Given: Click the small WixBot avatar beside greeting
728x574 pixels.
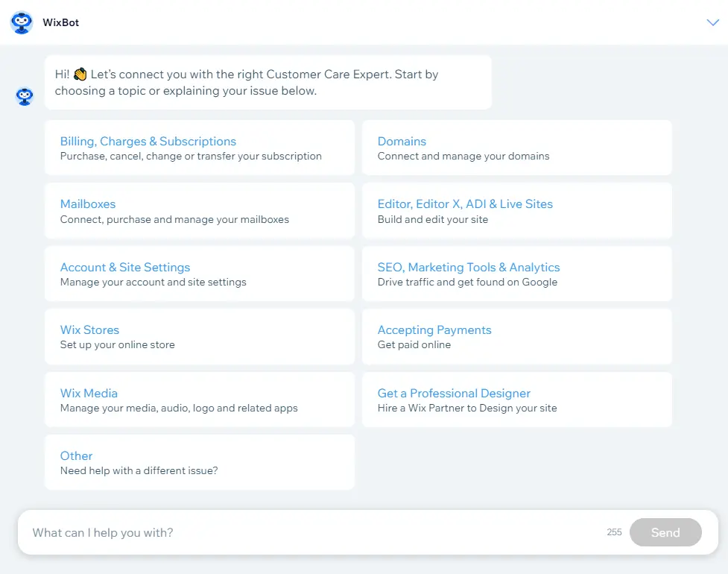Looking at the screenshot, I should tap(25, 97).
